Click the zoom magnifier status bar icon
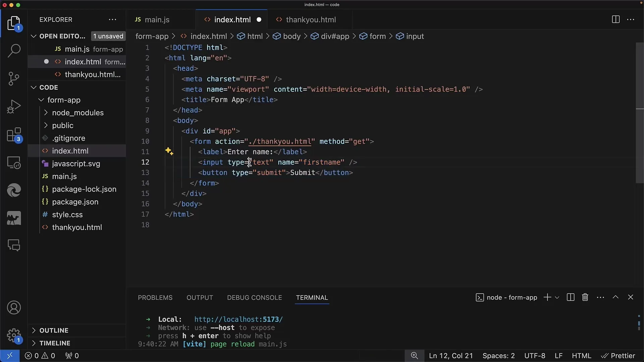This screenshot has width=644, height=362. click(414, 356)
